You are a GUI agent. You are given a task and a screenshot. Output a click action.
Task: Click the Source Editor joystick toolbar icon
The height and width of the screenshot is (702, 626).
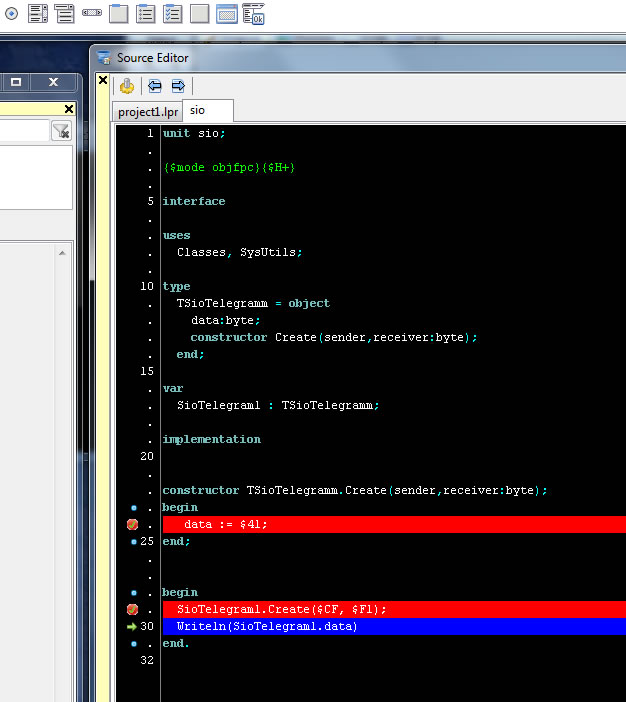pos(127,86)
